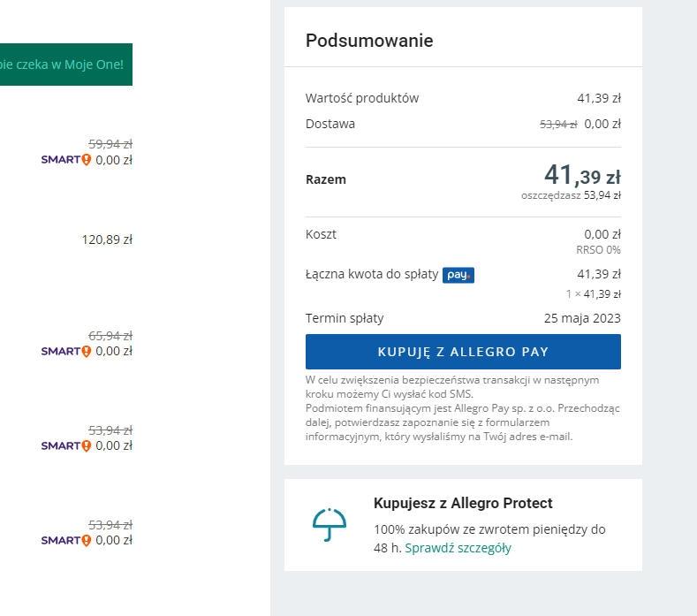Click the Wartość produktów label
The image size is (697, 616).
pos(362,98)
